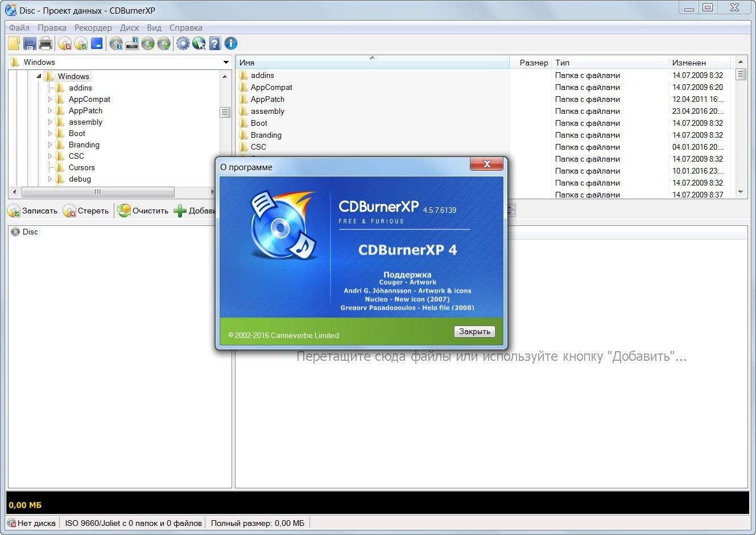The image size is (756, 535).
Task: Open settings via the gear toolbar icon
Action: coord(183,43)
